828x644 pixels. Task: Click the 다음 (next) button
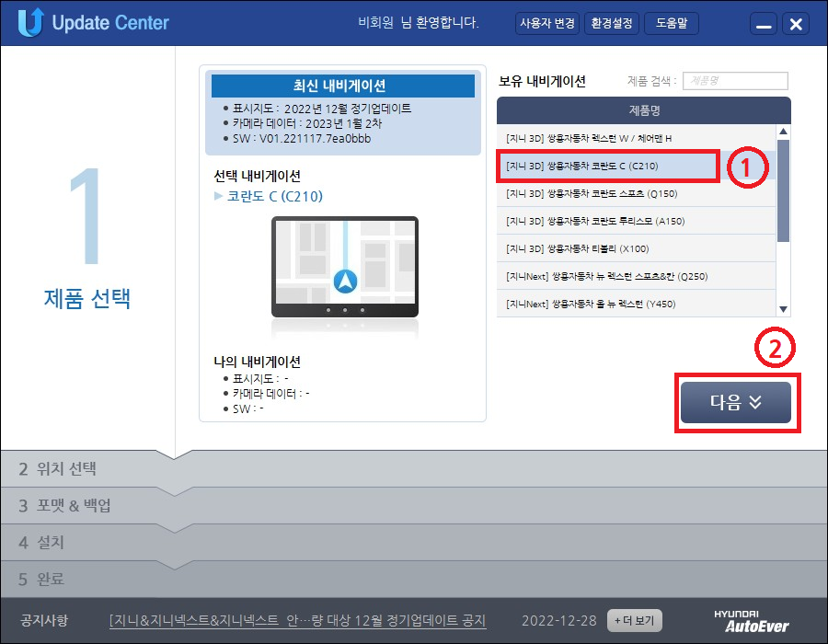tap(736, 402)
